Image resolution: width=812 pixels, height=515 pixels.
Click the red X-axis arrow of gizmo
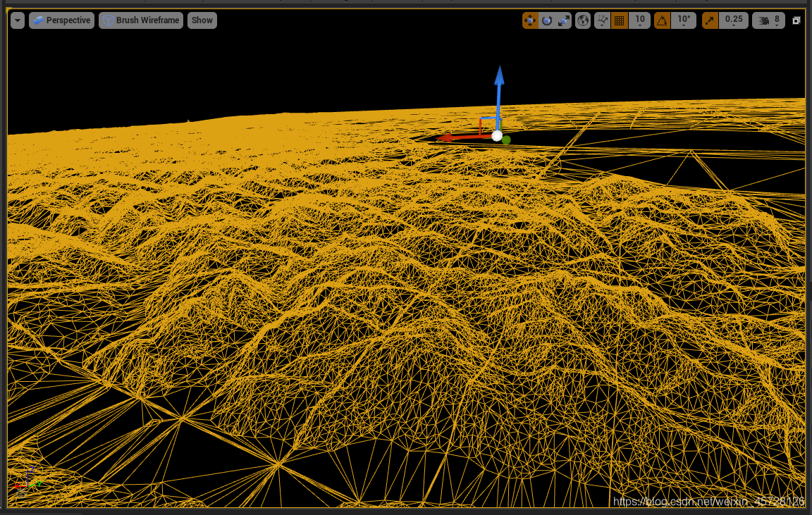pos(445,137)
